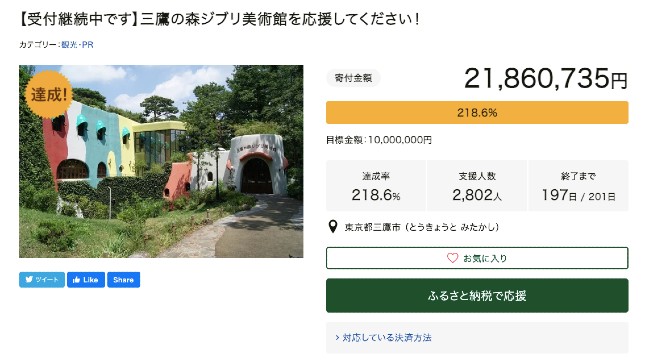Add to favorites with お気に入り button
The height and width of the screenshot is (362, 670).
click(477, 258)
